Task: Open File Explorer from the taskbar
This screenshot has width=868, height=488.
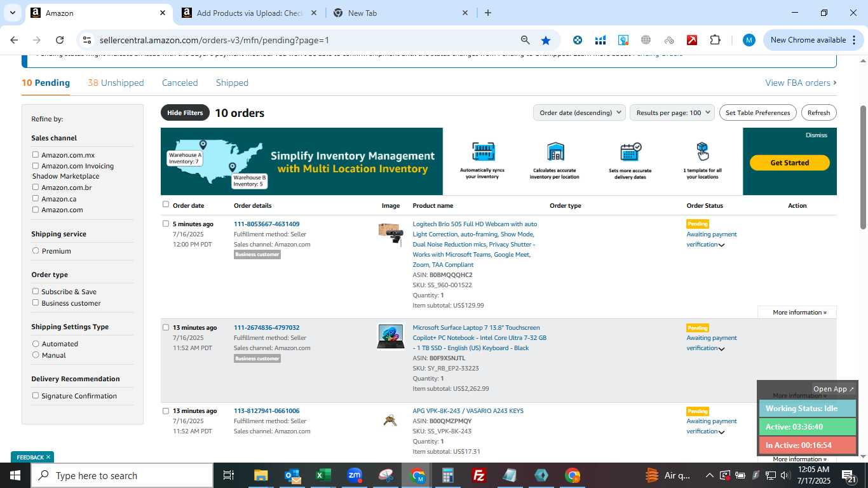Action: pos(261,475)
